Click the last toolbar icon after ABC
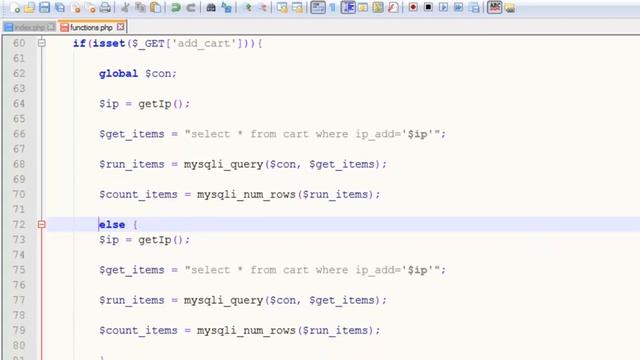This screenshot has width=640, height=360. [x=510, y=7]
